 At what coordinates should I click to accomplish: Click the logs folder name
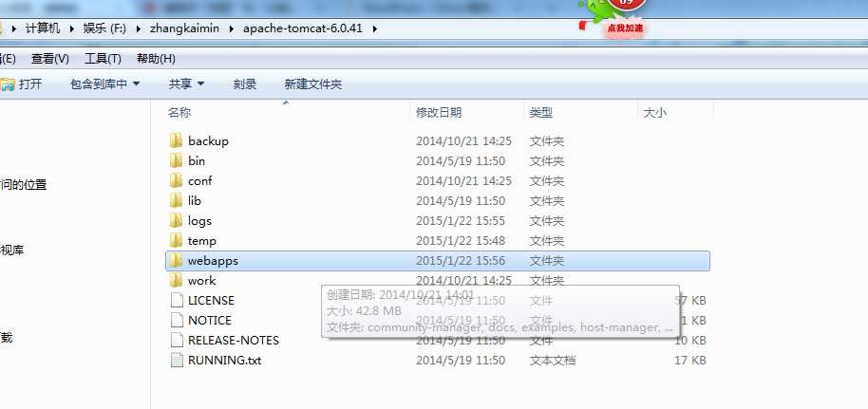[199, 221]
